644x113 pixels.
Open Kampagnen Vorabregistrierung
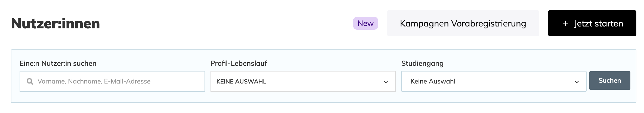(x=463, y=23)
